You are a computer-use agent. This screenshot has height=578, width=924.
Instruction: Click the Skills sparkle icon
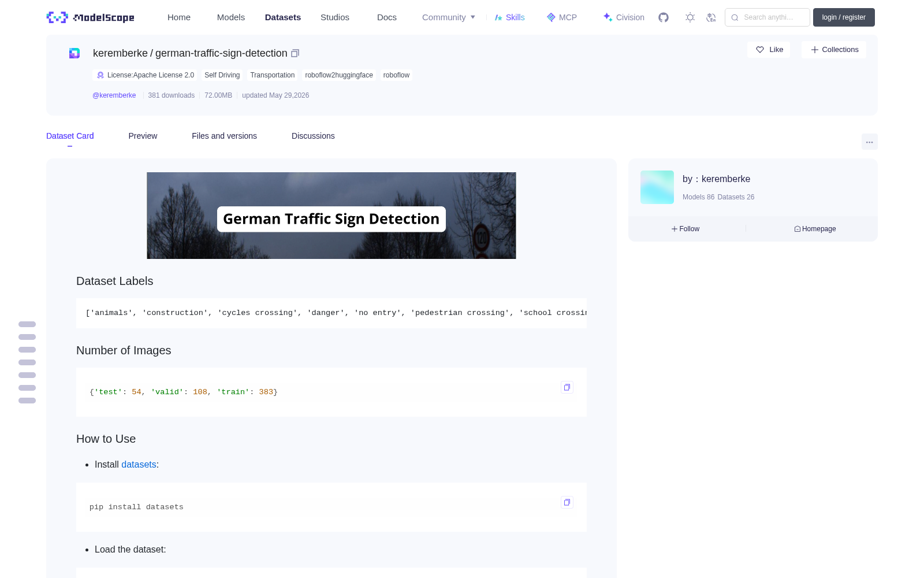coord(498,17)
